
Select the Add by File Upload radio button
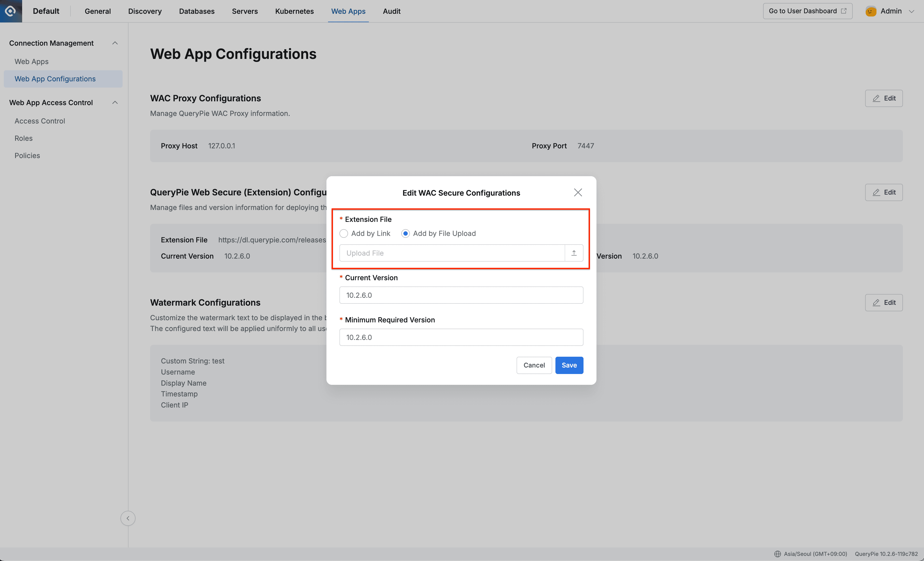coord(405,233)
